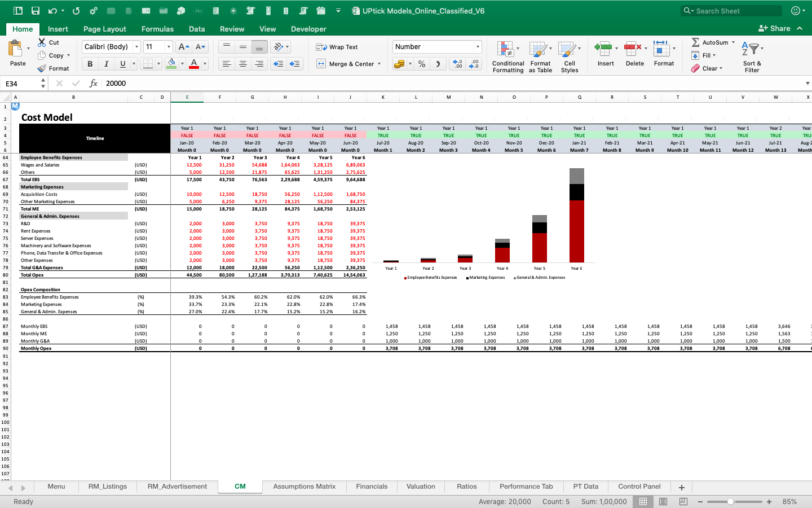The image size is (812, 508).
Task: Open the Formulas ribbon tab
Action: [157, 29]
